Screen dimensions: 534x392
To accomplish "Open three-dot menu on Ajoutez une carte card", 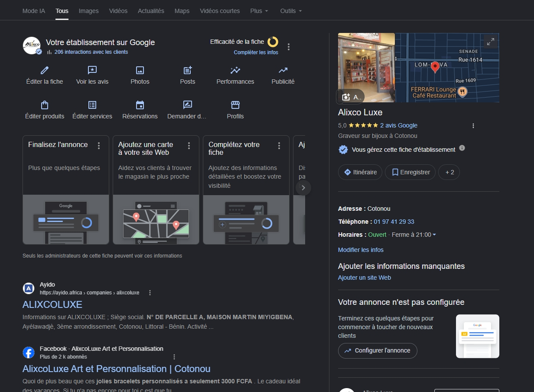I will pyautogui.click(x=189, y=146).
